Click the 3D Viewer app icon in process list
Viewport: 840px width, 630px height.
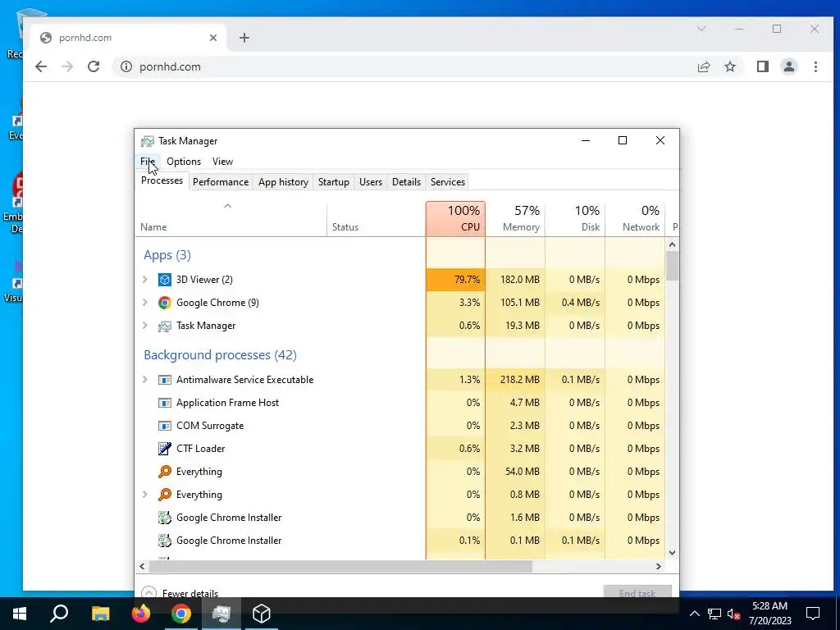164,280
